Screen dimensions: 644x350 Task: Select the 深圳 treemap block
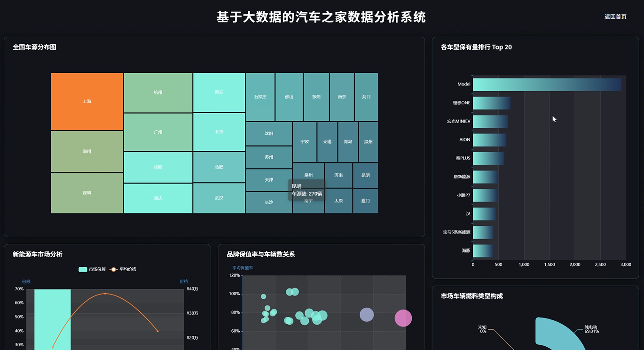coord(87,193)
